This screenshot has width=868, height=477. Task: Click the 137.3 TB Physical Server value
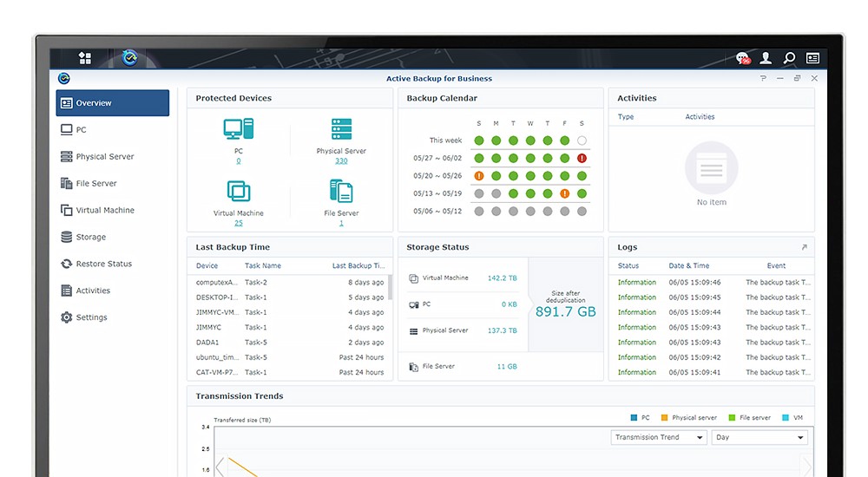coord(502,330)
